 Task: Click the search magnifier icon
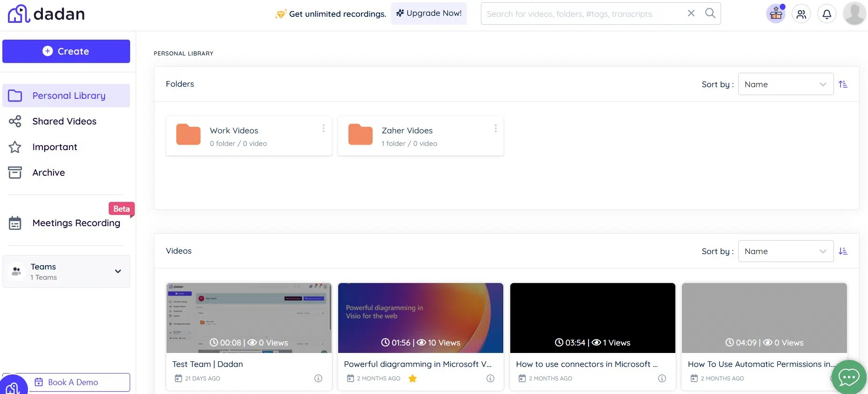(x=710, y=13)
